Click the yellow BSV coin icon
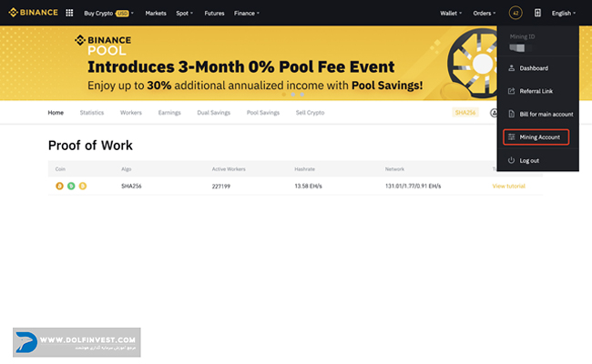The image size is (592, 364). (x=82, y=187)
